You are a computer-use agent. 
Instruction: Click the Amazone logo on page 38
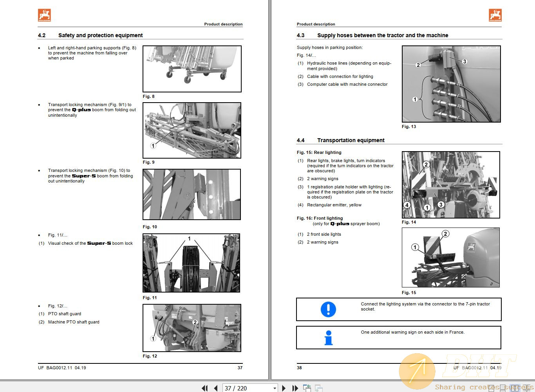[495, 15]
